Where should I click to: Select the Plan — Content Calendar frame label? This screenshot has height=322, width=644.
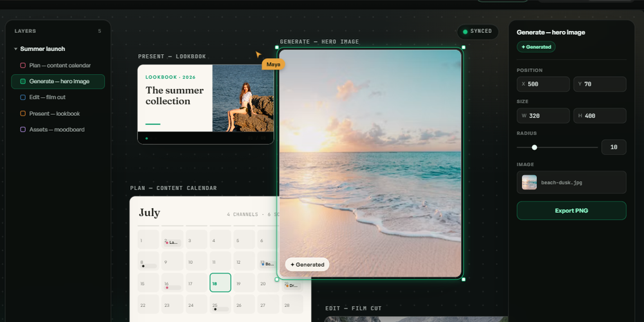[173, 188]
